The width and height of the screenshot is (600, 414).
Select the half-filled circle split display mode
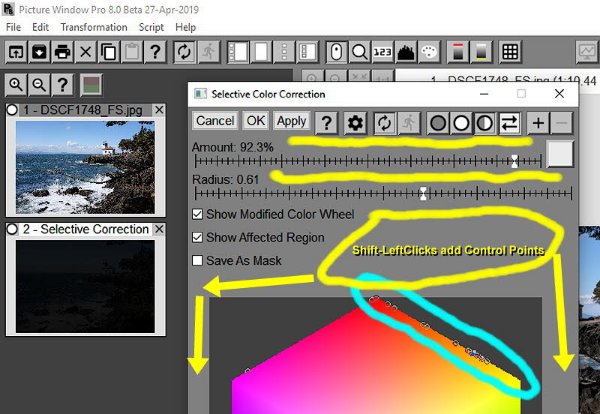484,123
